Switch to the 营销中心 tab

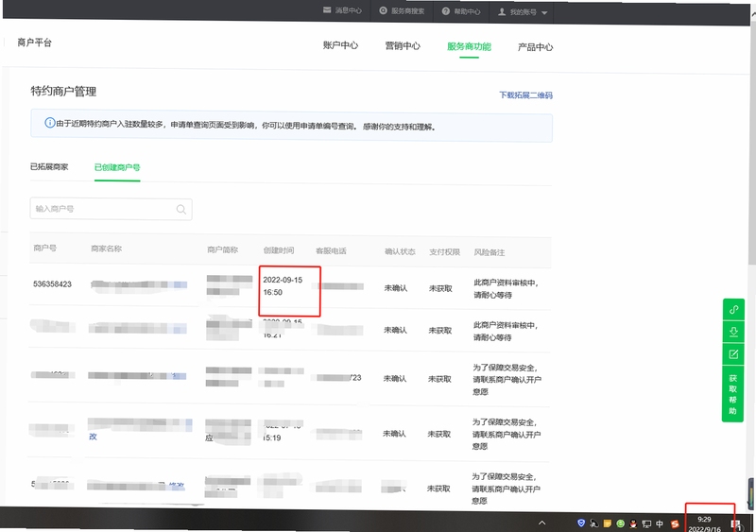[x=403, y=45]
